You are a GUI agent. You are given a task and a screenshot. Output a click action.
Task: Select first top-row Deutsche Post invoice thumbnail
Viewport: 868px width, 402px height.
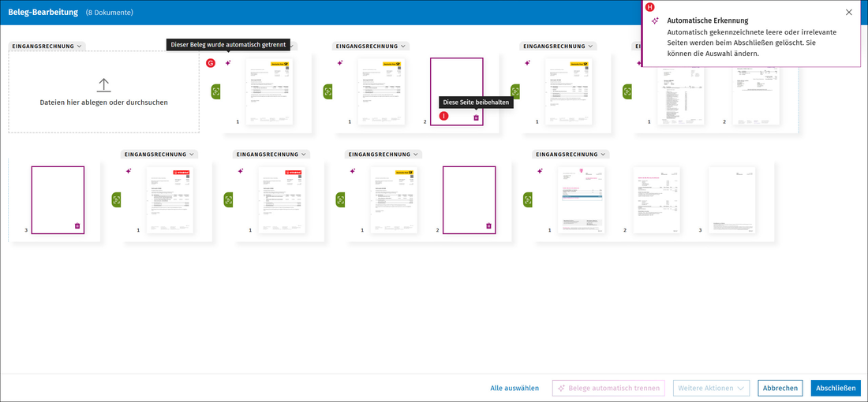270,91
